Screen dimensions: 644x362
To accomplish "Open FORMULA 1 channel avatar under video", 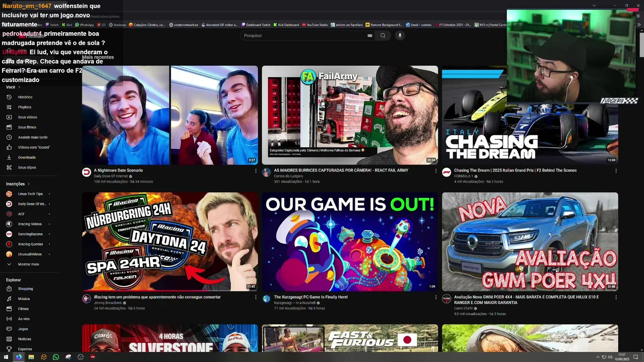I will point(446,172).
